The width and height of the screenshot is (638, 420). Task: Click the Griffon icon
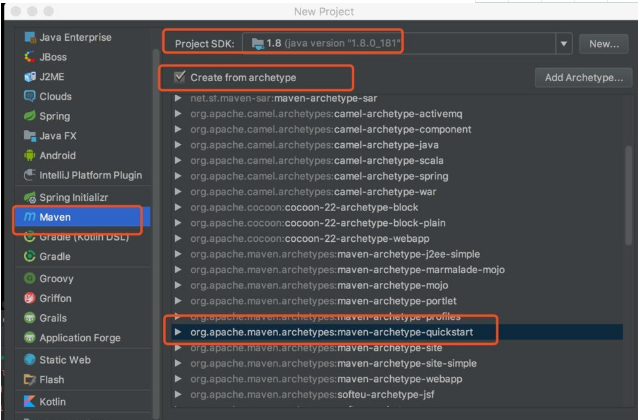(30, 298)
